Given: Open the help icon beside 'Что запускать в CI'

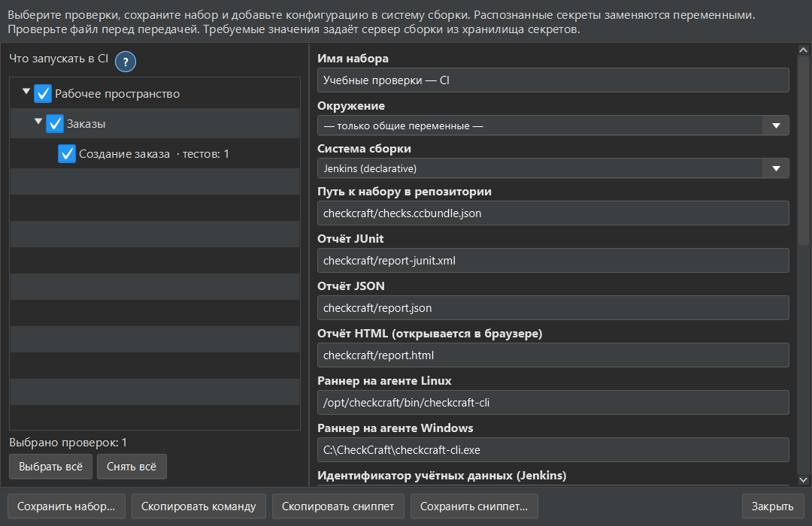Looking at the screenshot, I should tap(126, 62).
